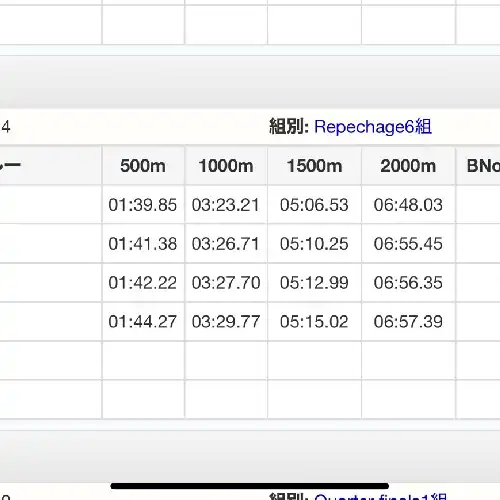Select the 500m column header

pos(143,166)
